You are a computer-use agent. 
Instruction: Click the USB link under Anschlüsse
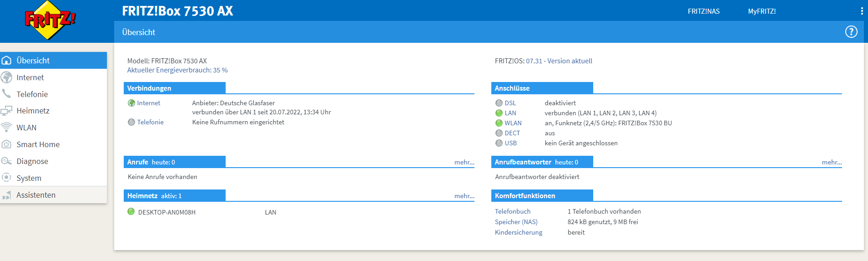click(511, 143)
